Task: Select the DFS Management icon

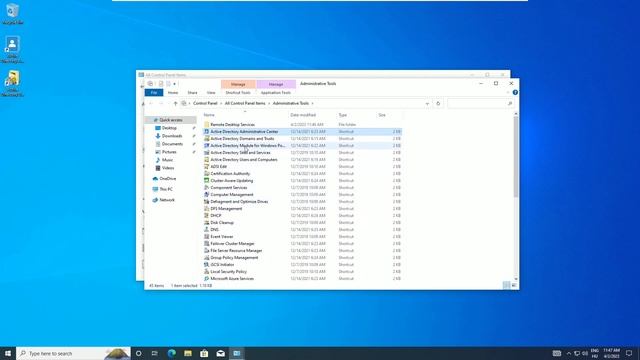Action: coord(207,209)
